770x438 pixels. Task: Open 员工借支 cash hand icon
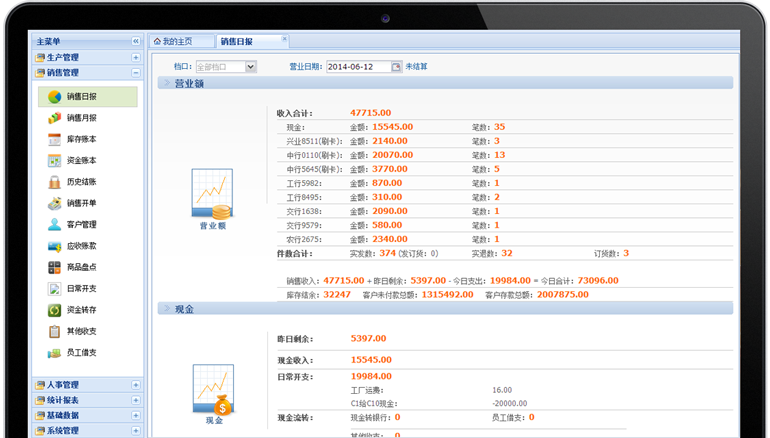[x=55, y=353]
